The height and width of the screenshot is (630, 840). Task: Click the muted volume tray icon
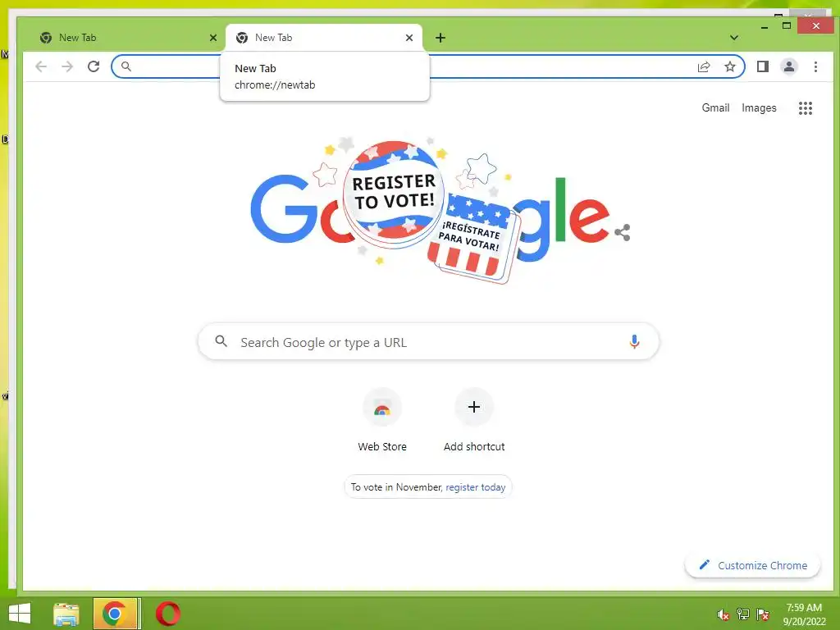tap(724, 614)
